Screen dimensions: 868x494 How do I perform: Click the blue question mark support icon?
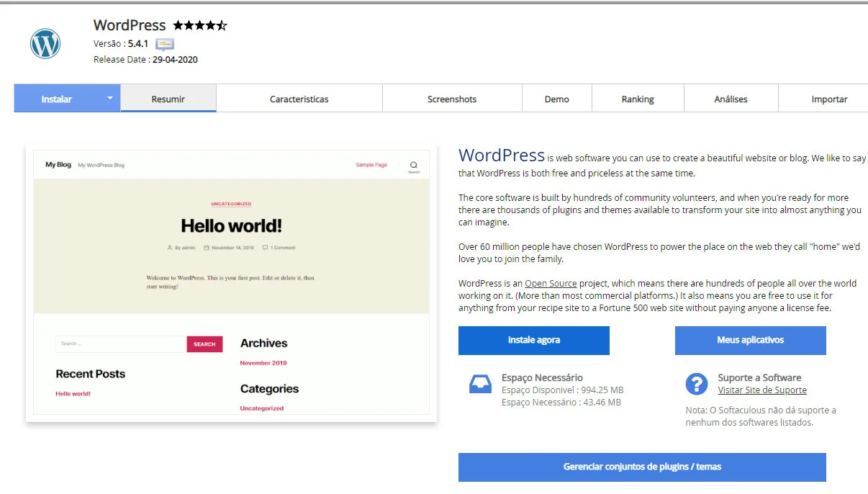pyautogui.click(x=696, y=384)
